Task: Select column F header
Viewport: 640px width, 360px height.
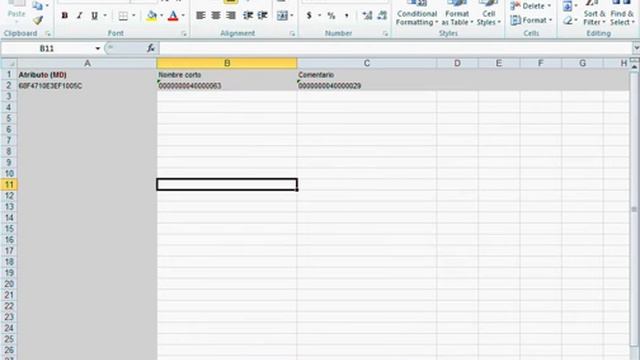Action: [x=540, y=63]
